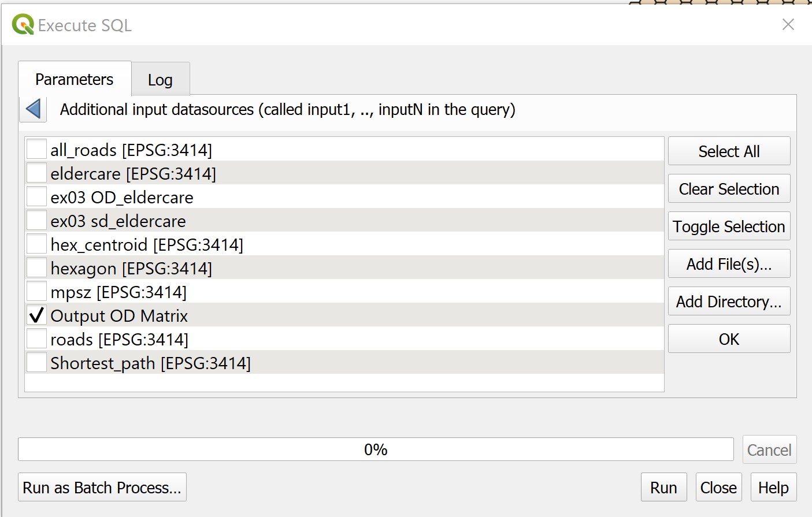The height and width of the screenshot is (517, 812).
Task: Open the Parameters tab
Action: [75, 79]
